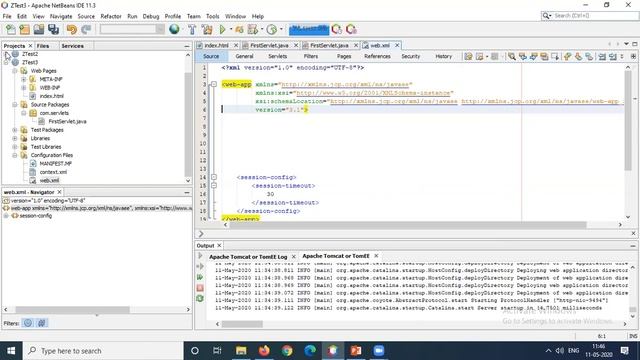This screenshot has width=640, height=360.
Task: Select the Filters view button
Action: pyautogui.click(x=311, y=56)
